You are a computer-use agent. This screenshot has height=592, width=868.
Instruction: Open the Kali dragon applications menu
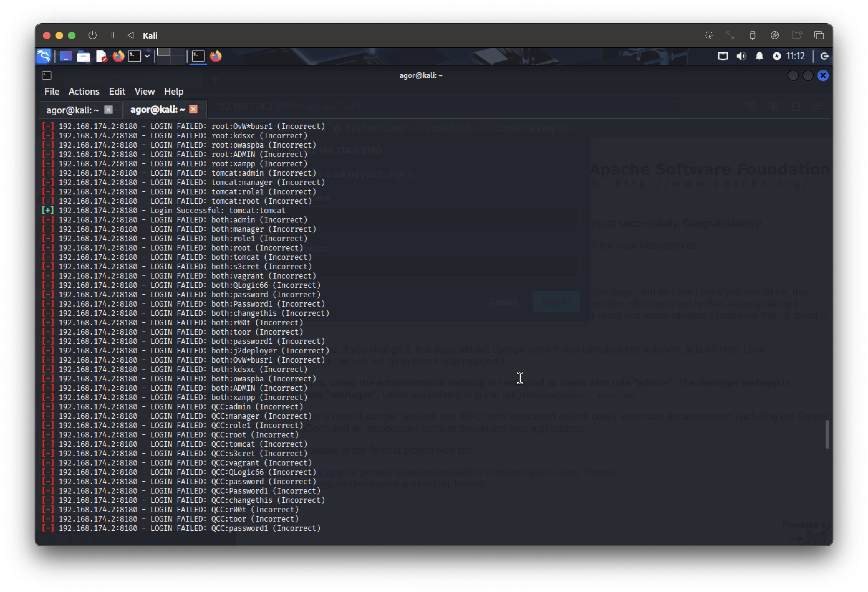pos(44,56)
